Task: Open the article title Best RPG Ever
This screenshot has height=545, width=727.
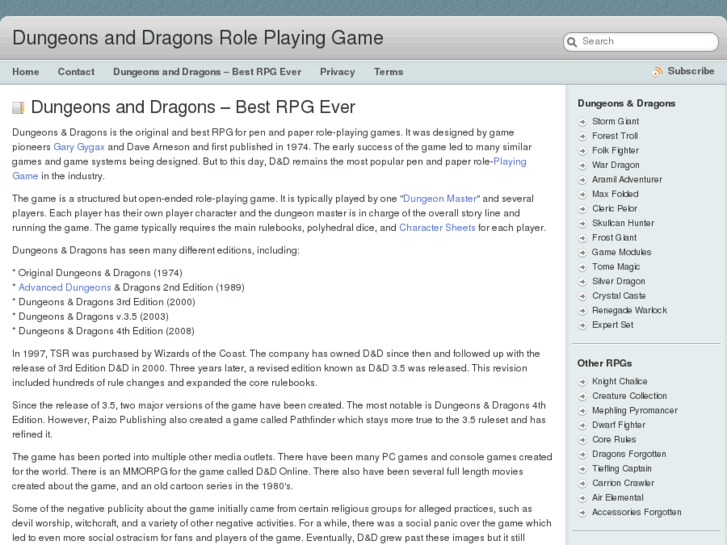Action: (x=193, y=107)
